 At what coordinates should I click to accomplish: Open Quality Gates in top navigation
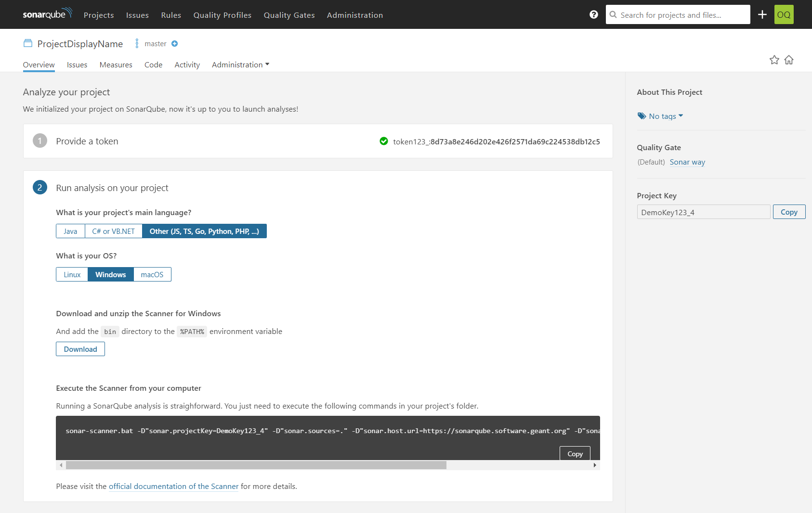point(289,15)
